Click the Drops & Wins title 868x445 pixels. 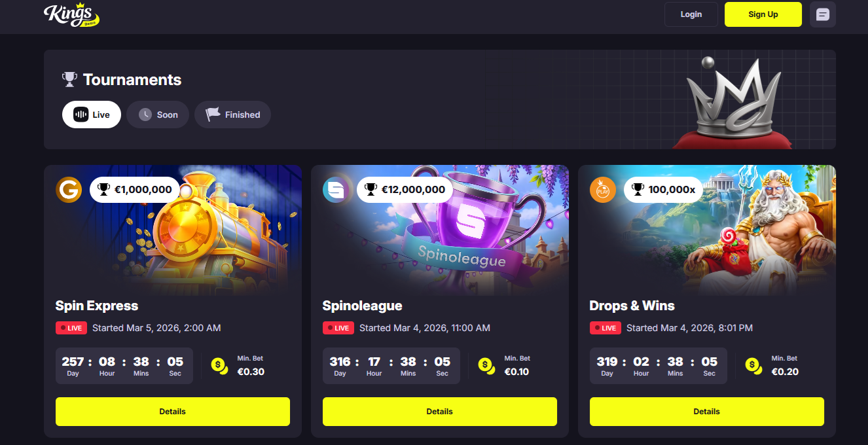click(632, 306)
